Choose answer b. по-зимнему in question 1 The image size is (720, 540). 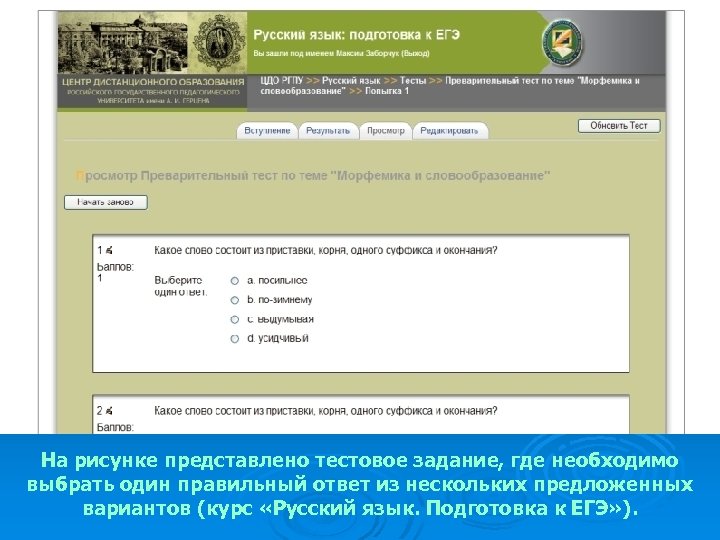pyautogui.click(x=235, y=300)
